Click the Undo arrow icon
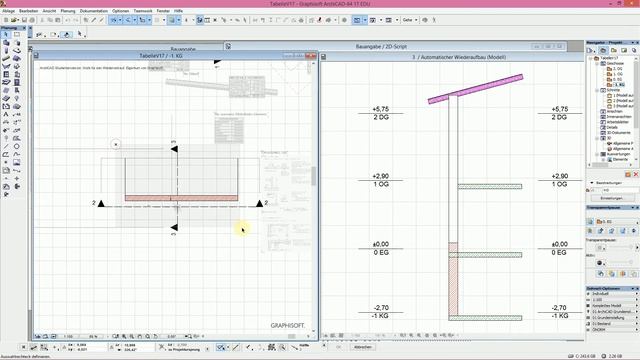 pos(68,20)
